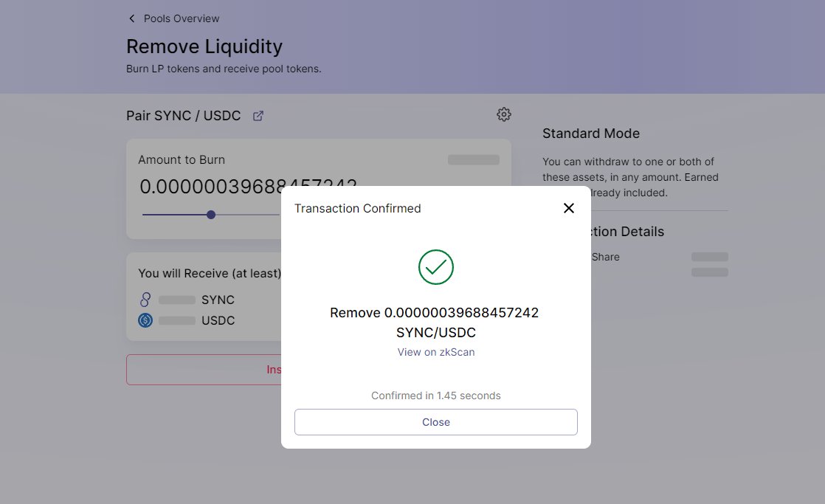
Task: Click the SYNC/USDC text in dialog
Action: click(435, 333)
